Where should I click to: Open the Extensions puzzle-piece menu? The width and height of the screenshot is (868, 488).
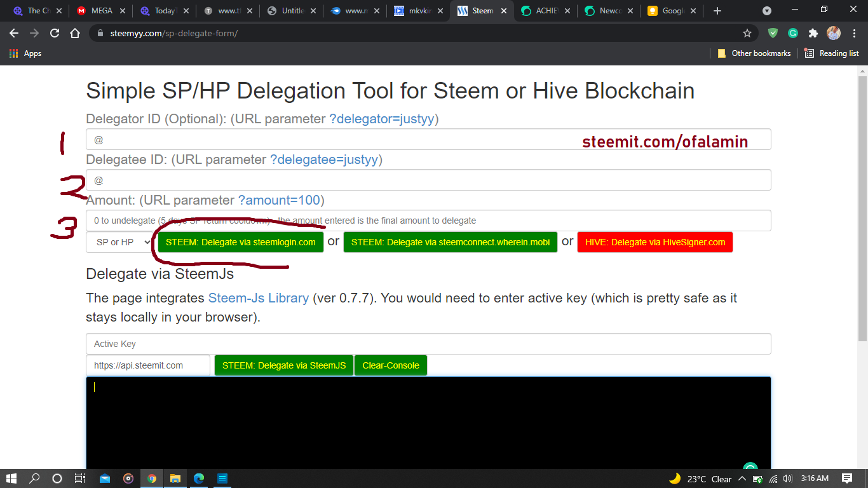point(813,33)
